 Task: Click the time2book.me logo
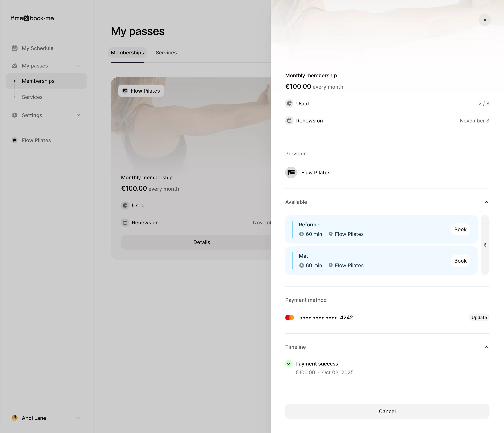coord(32,18)
